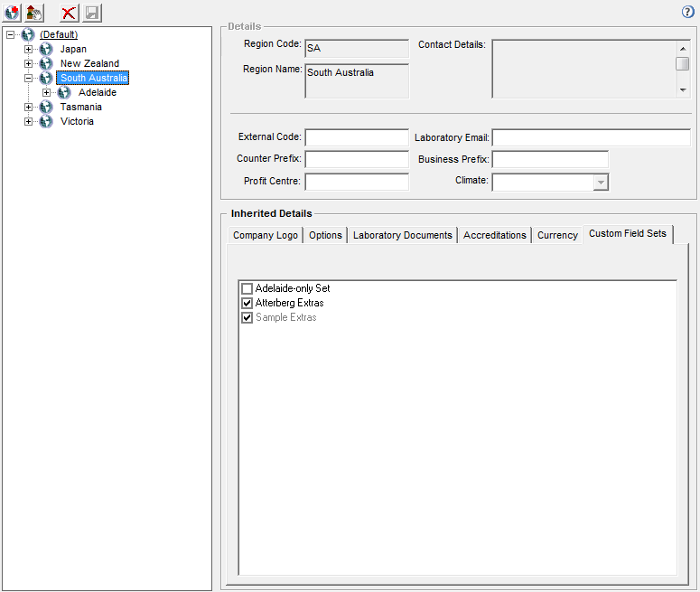The image size is (700, 592).
Task: Expand the Tasmania tree node
Action: pos(29,108)
